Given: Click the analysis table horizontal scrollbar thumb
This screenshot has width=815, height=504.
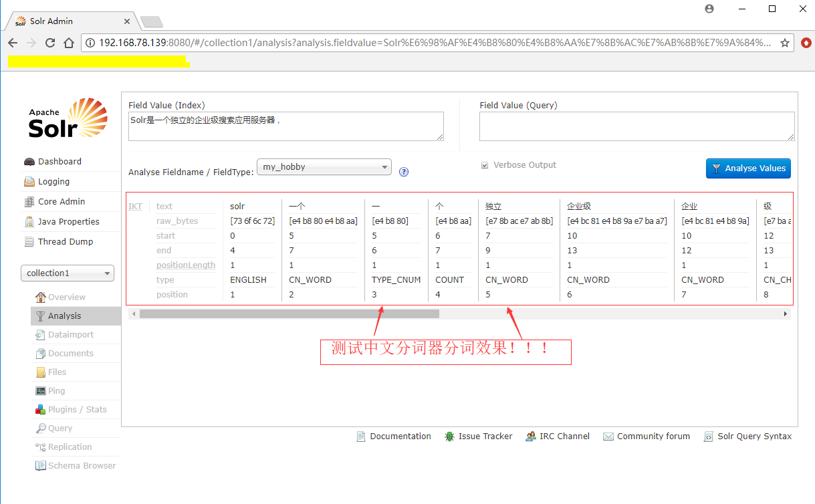Looking at the screenshot, I should click(x=289, y=313).
